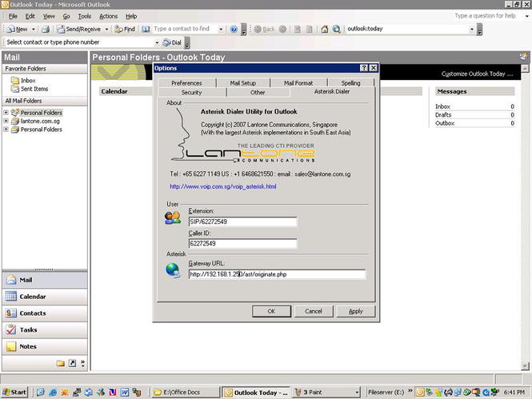Click the Find toolbar button
The width and height of the screenshot is (532, 399).
click(x=125, y=29)
